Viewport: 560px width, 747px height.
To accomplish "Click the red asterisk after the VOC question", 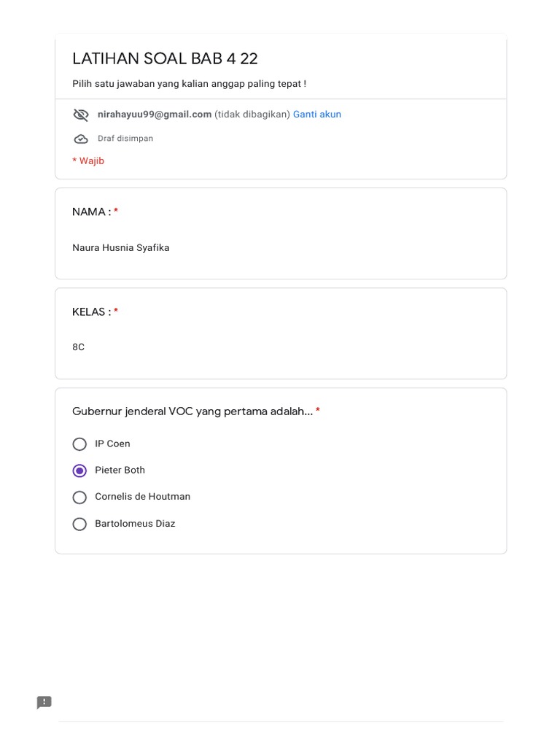I will click(x=318, y=411).
